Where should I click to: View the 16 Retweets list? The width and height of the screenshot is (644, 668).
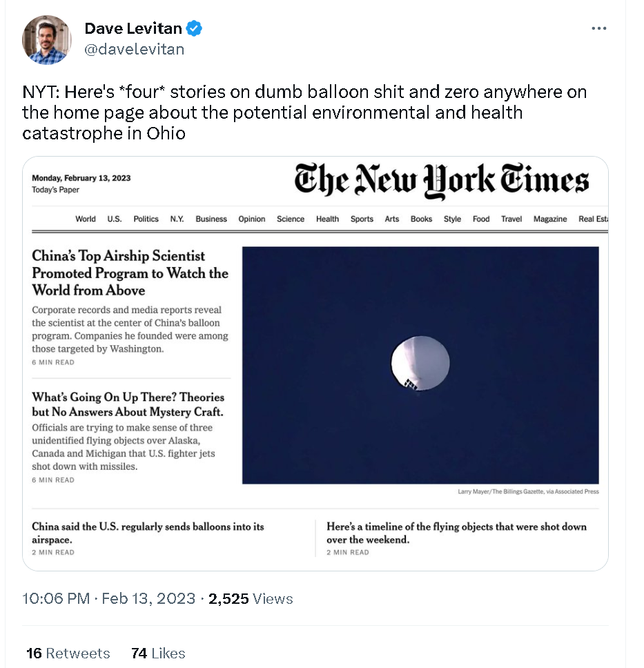[x=68, y=653]
